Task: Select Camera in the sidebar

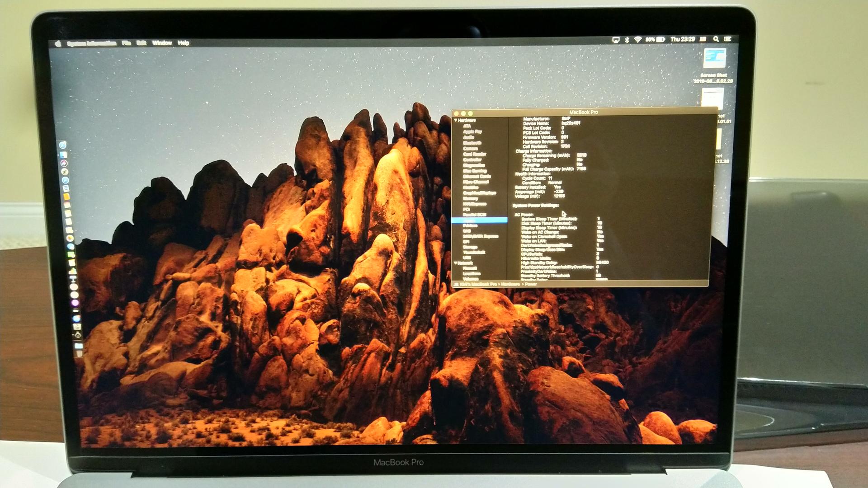Action: [x=470, y=149]
